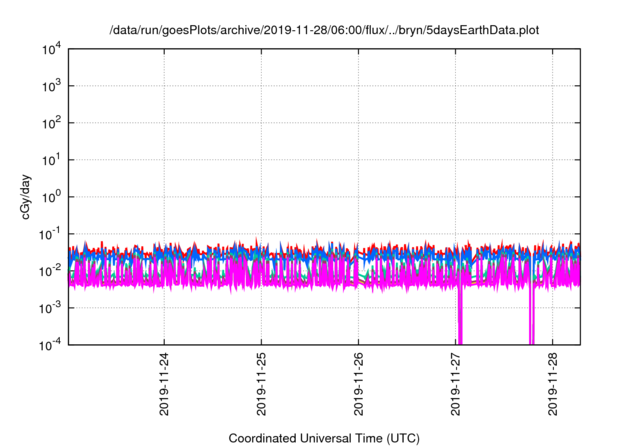Viewport: 640px width, 448px height.
Task: Click the 2019-11-24 date tick label
Action: coord(165,385)
